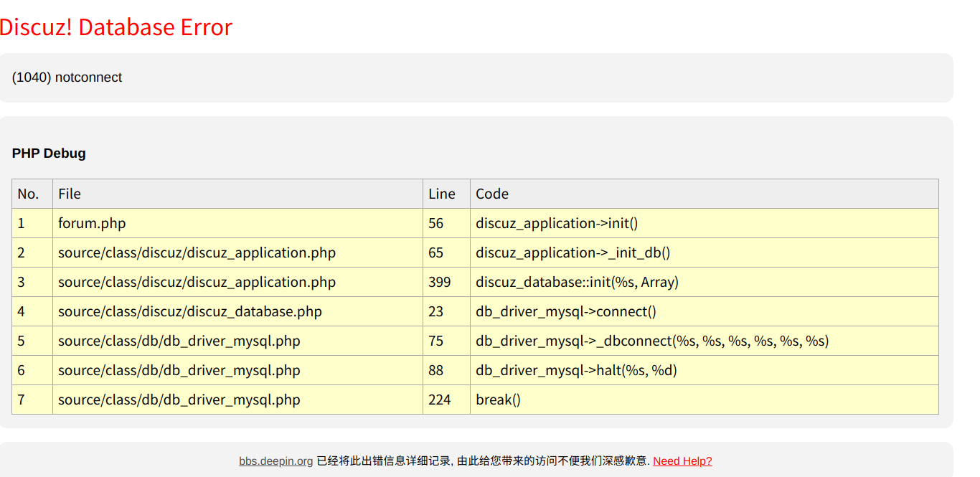The width and height of the screenshot is (980, 477).
Task: Click the db_driver_mysql->connect() code cell
Action: tap(705, 311)
